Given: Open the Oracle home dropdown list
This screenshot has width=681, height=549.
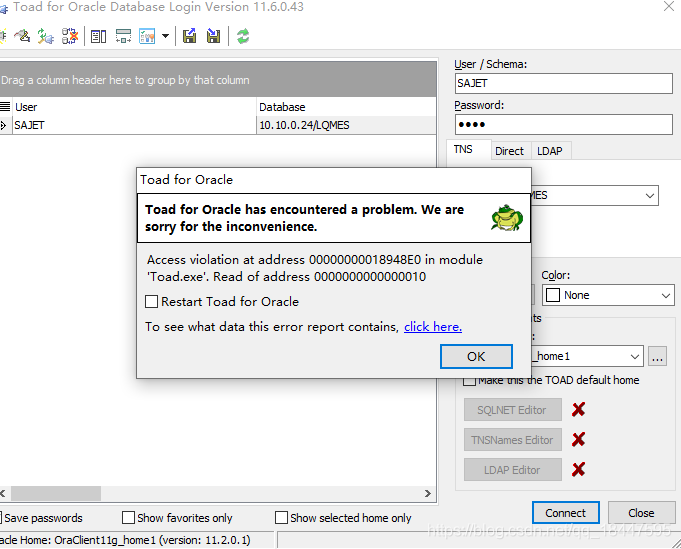Looking at the screenshot, I should 635,356.
